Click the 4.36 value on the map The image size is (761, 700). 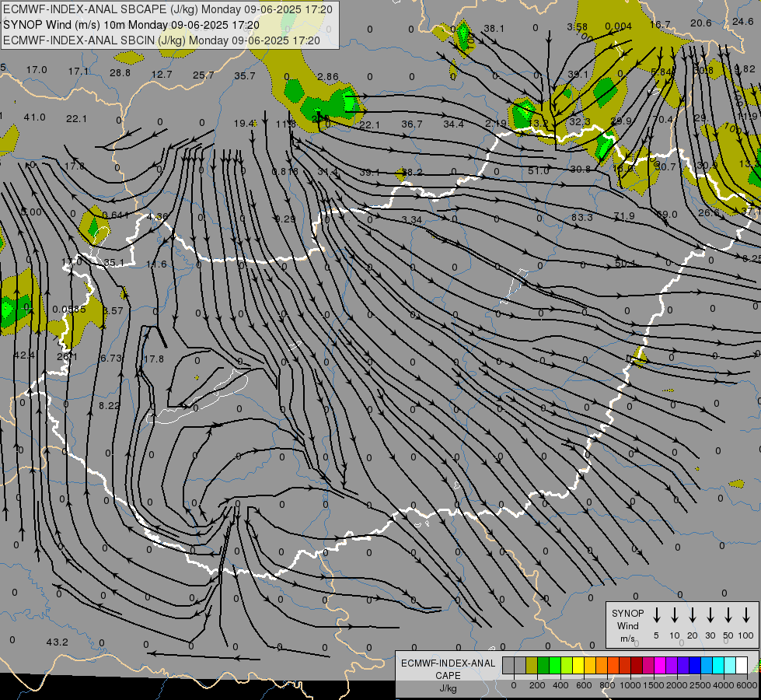[x=157, y=216]
